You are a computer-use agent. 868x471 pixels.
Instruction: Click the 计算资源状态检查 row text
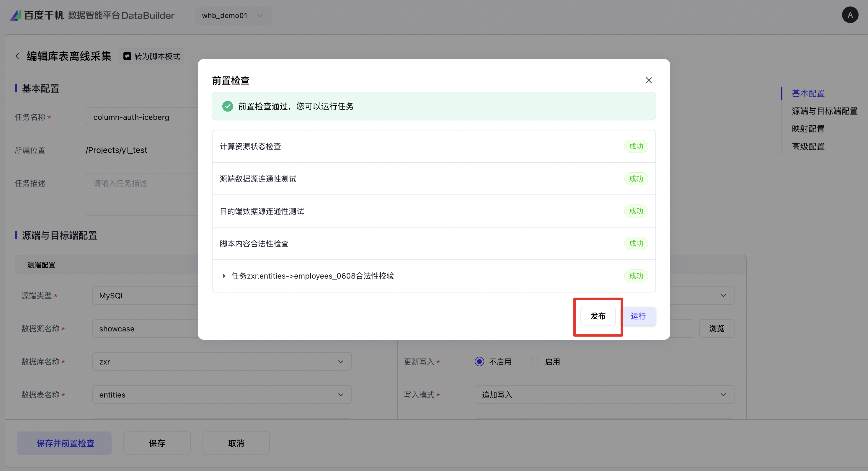click(x=250, y=146)
